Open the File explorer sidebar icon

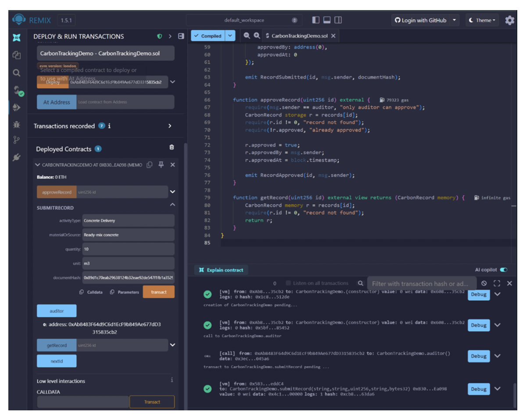[x=18, y=55]
